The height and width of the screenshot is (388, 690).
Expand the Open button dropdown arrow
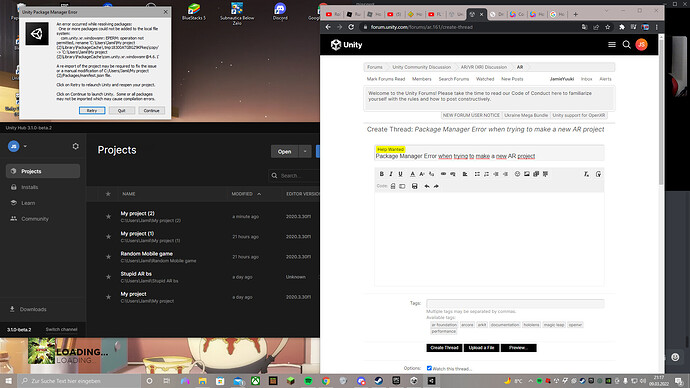(305, 151)
